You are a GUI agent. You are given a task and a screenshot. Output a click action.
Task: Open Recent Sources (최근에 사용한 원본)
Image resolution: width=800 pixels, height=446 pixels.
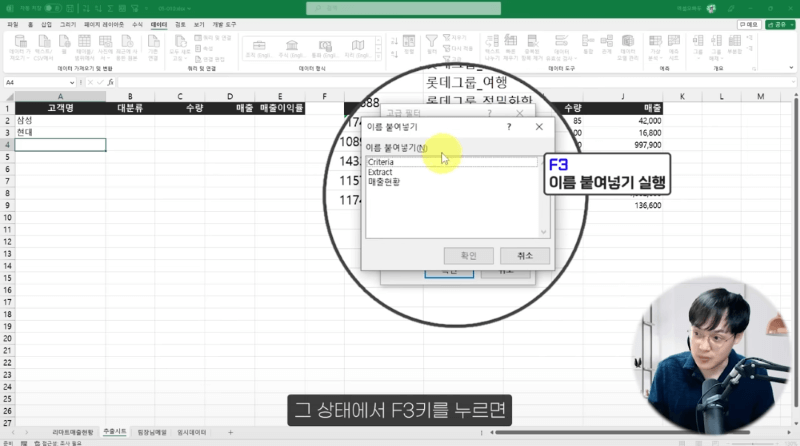click(x=127, y=47)
